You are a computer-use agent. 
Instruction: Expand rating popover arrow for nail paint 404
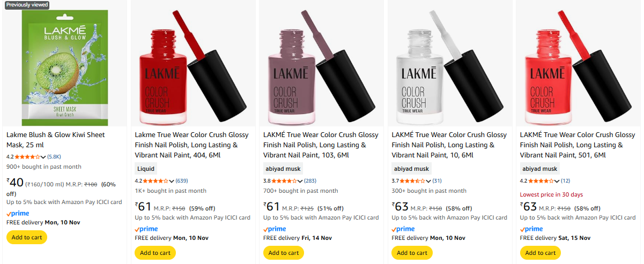point(172,181)
